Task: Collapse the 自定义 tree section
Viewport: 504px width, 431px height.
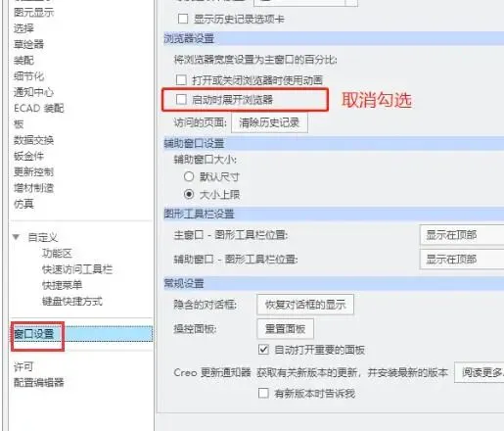Action: tap(16, 237)
